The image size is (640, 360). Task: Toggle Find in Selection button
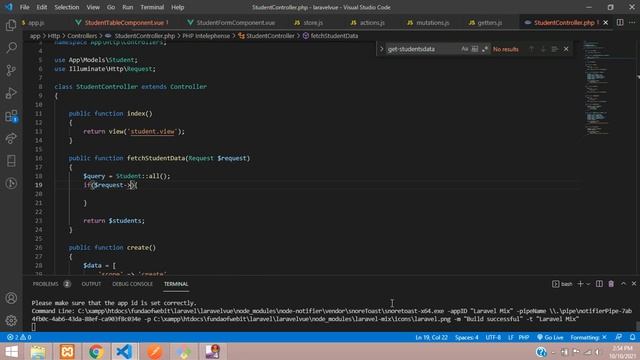point(554,49)
